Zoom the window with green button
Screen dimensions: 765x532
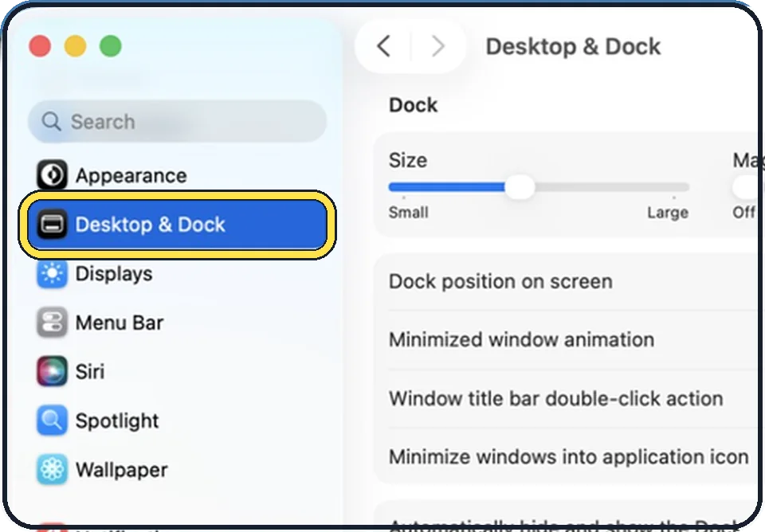point(111,46)
